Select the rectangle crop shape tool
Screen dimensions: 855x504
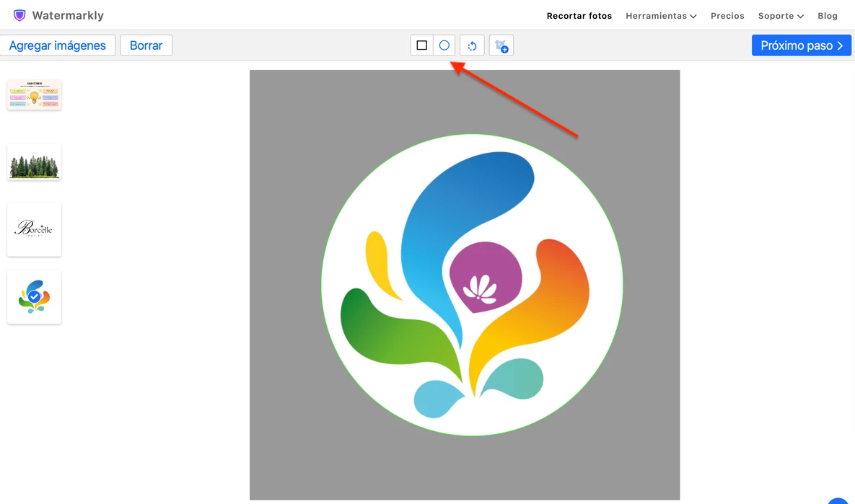pyautogui.click(x=421, y=45)
